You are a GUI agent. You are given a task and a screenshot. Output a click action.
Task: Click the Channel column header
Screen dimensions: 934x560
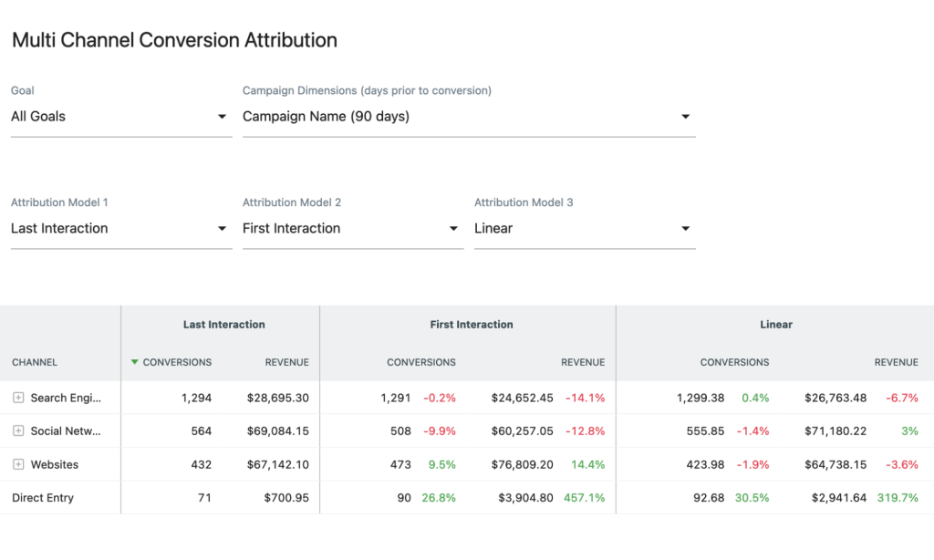(34, 362)
